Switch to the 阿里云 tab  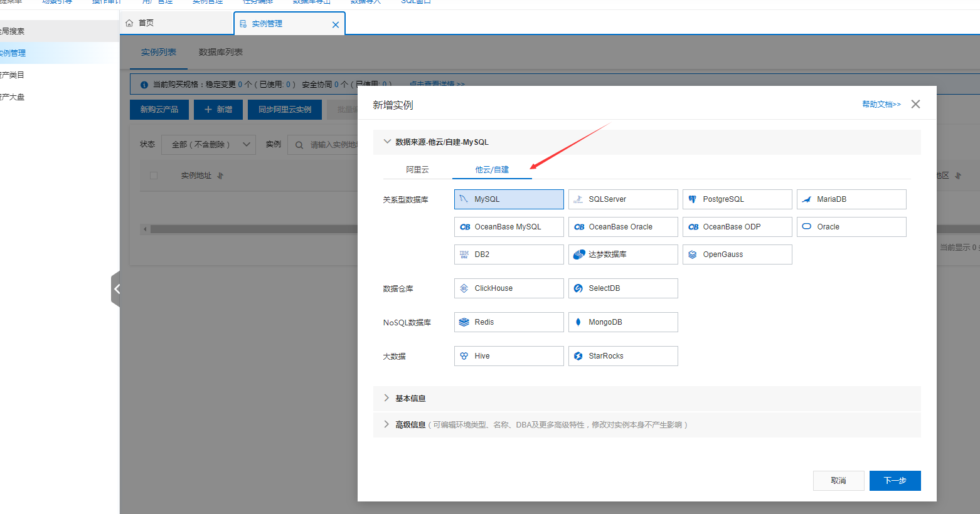click(x=417, y=170)
